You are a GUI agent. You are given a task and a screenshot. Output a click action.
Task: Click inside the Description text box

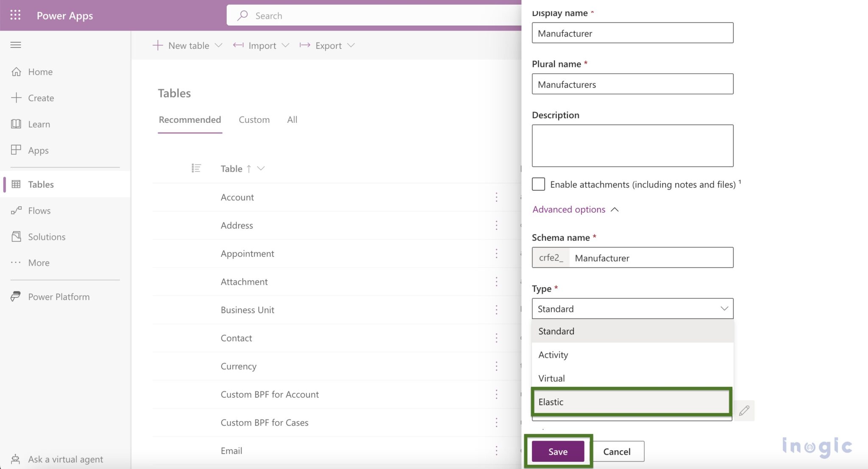(x=632, y=145)
